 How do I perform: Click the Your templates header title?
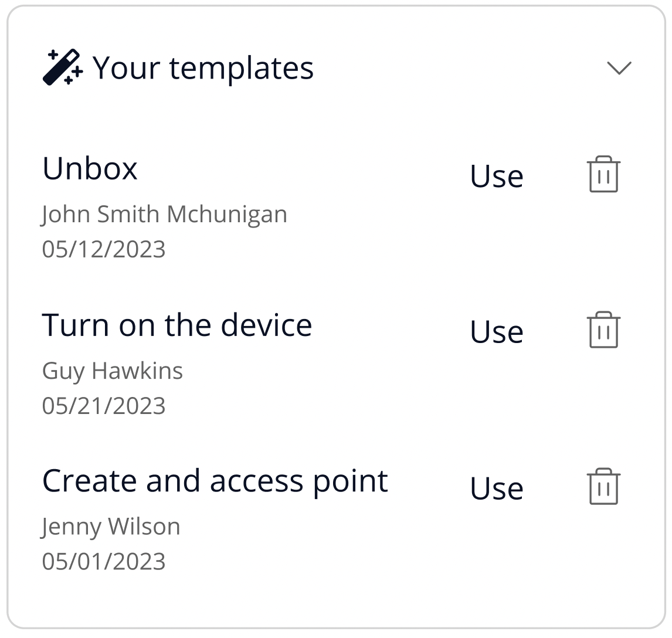click(203, 68)
